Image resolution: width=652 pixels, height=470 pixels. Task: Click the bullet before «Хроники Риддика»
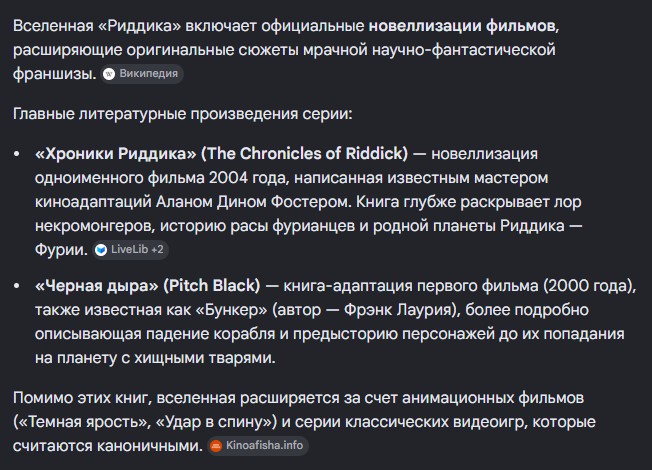coord(16,154)
